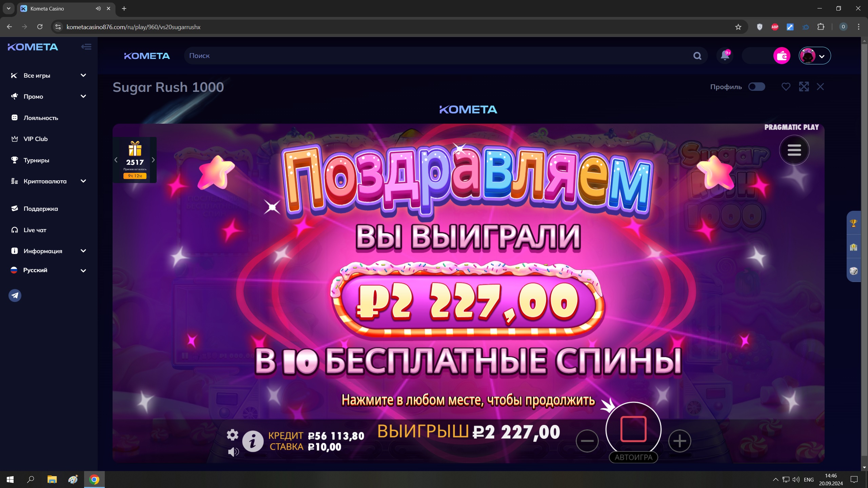Viewport: 868px width, 488px height.
Task: Open the game settings gear
Action: coord(232,434)
